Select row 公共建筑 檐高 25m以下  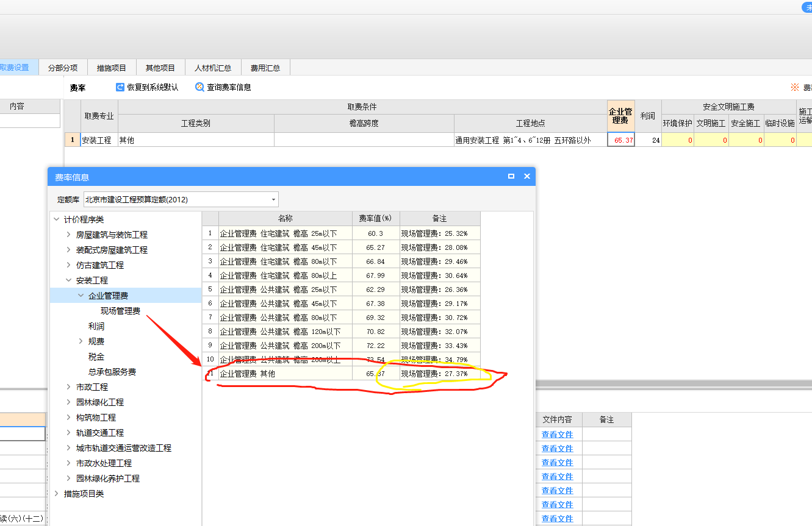(342, 289)
